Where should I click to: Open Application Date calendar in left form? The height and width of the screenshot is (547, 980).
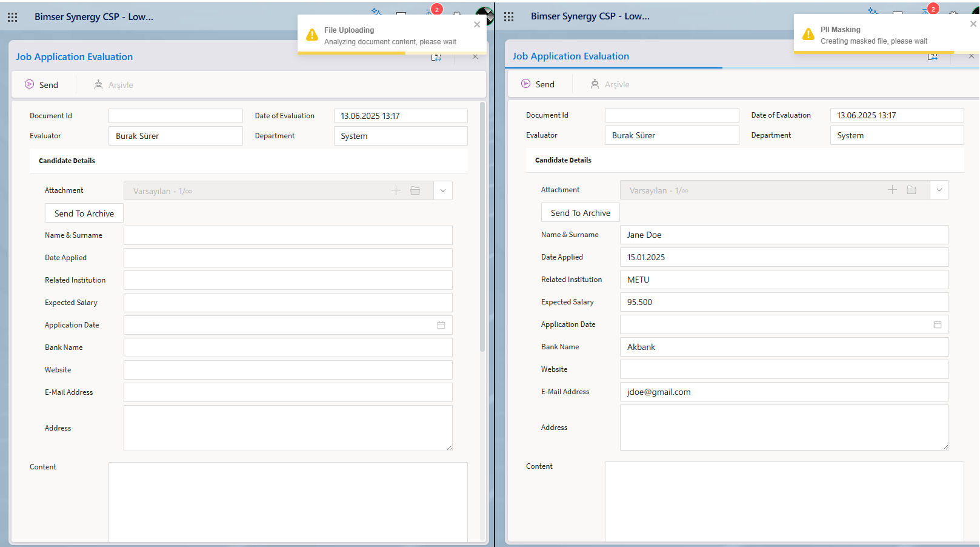(x=441, y=325)
